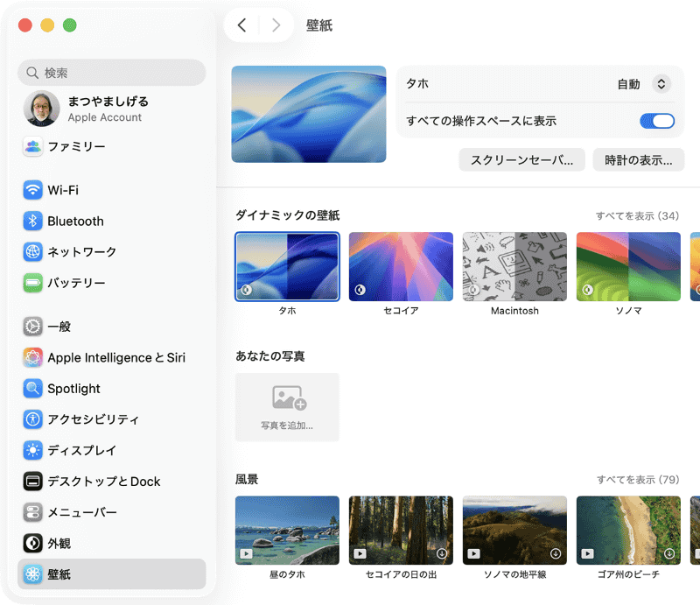Open Apple Intelligence と Siri icon
Viewport: 700px width, 605px height.
32,357
